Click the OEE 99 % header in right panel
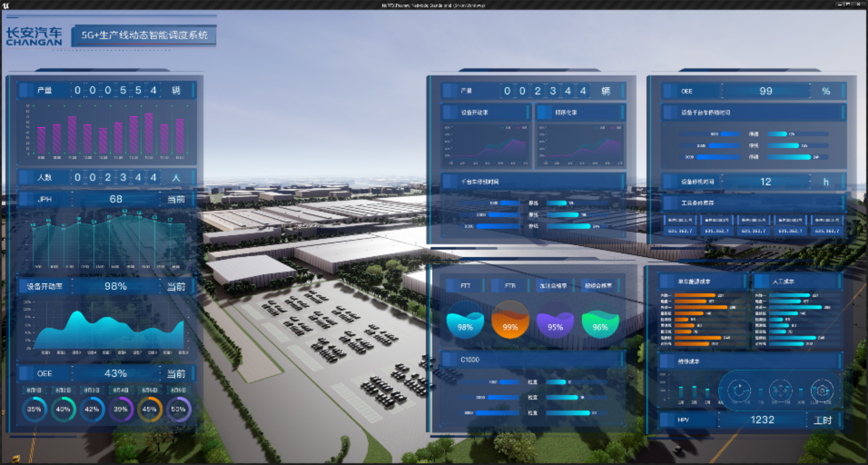The image size is (868, 465). tap(753, 91)
